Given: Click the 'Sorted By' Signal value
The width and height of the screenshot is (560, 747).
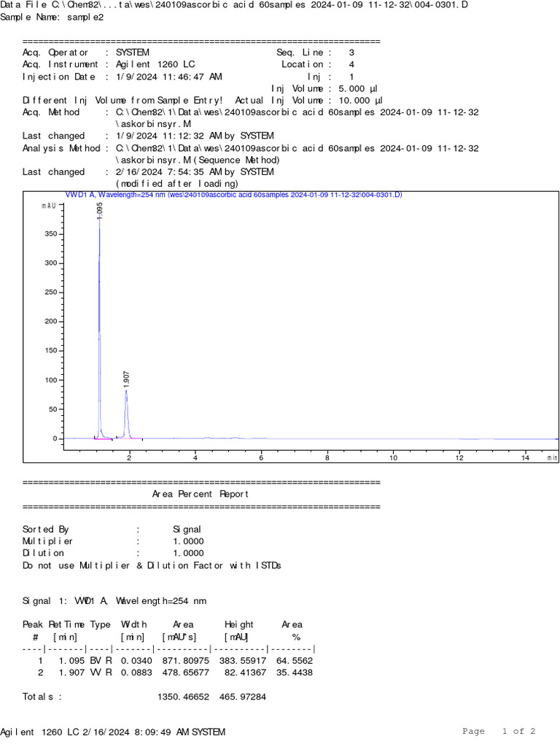Looking at the screenshot, I should [x=187, y=530].
